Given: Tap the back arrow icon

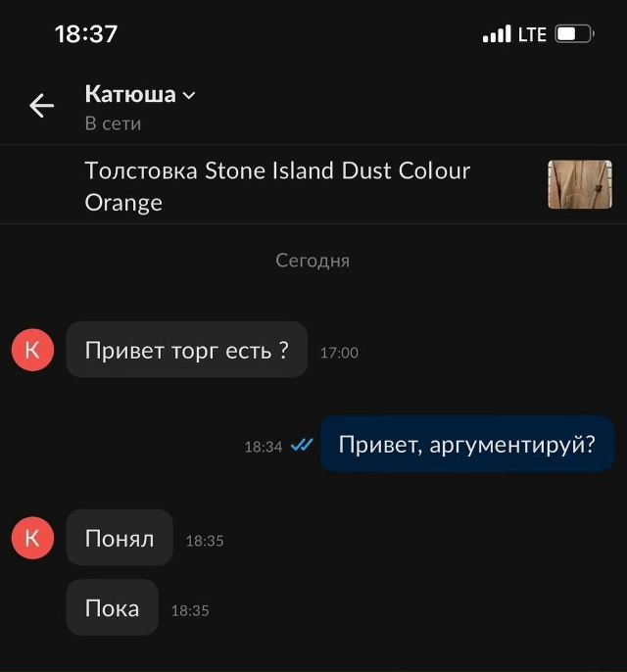Looking at the screenshot, I should [41, 106].
